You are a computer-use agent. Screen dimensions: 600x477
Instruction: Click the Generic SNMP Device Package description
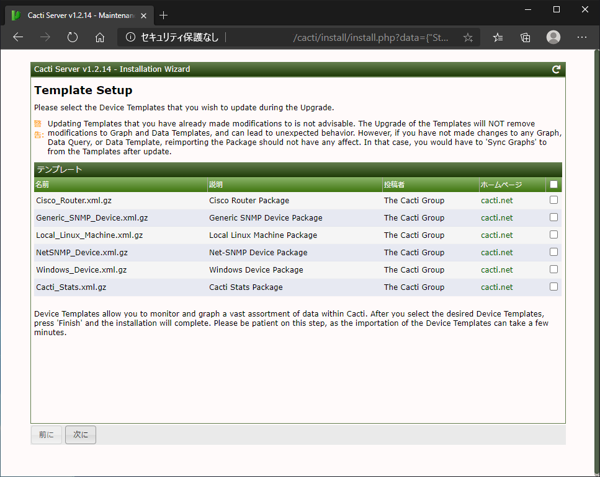266,218
